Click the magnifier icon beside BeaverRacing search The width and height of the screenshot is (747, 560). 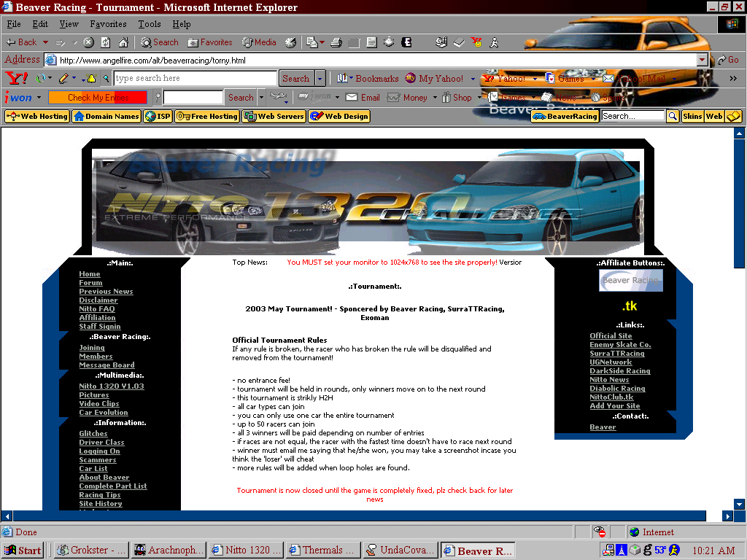click(671, 116)
